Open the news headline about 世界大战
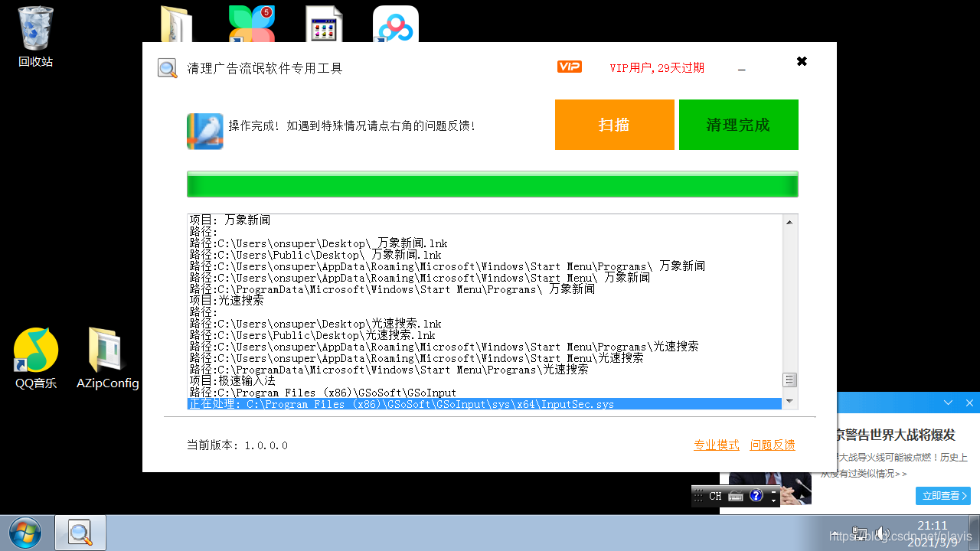Viewport: 980px width, 551px height. [896, 435]
